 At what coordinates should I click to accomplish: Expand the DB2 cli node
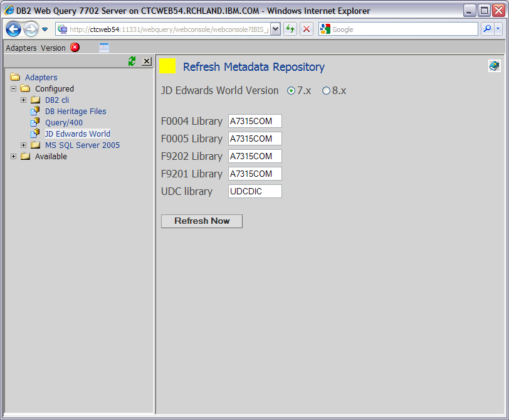[x=23, y=100]
